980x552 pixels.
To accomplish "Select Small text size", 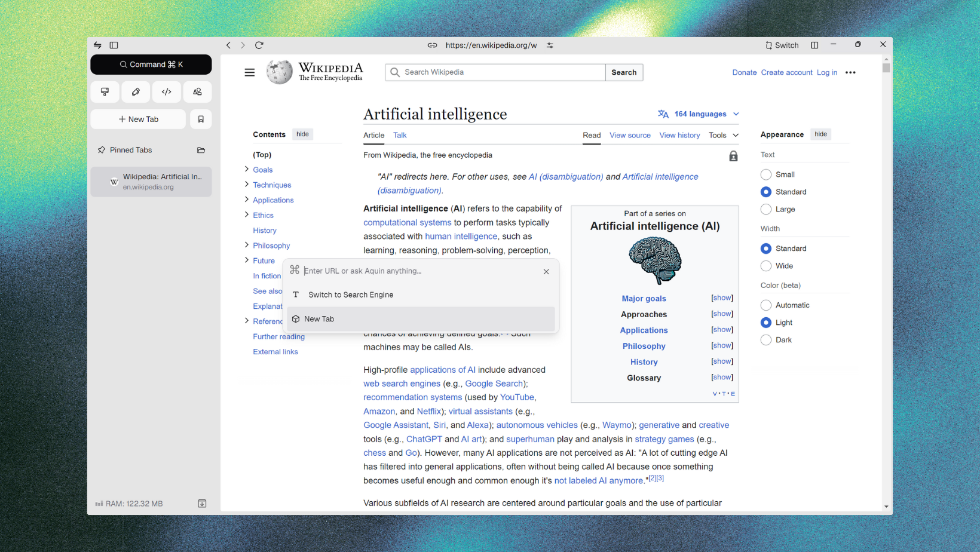I will pyautogui.click(x=766, y=174).
